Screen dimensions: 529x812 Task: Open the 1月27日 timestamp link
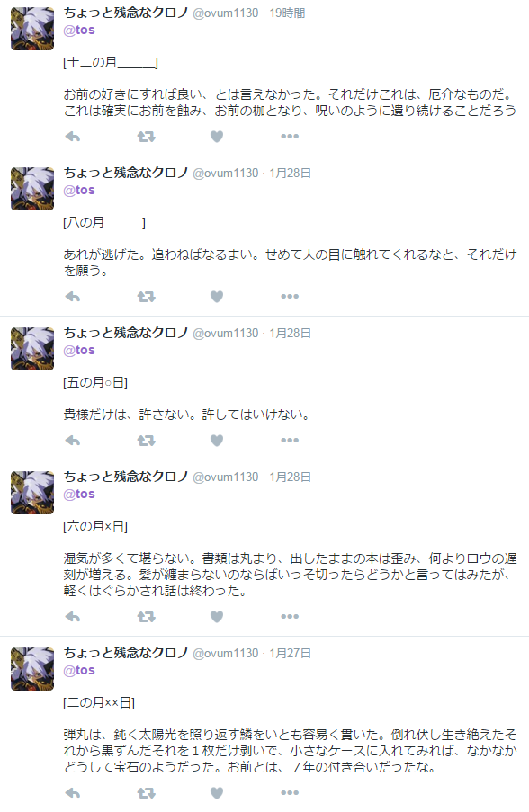291,653
